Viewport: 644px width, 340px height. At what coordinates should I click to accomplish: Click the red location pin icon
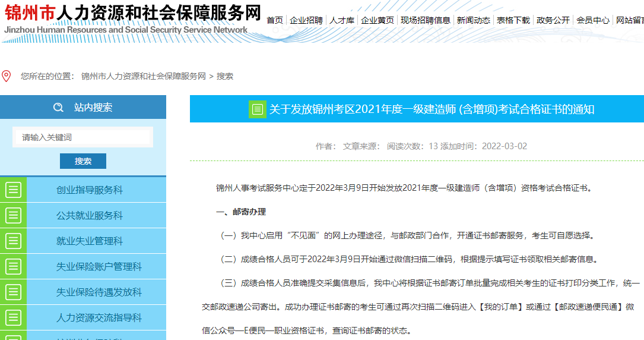coord(7,76)
